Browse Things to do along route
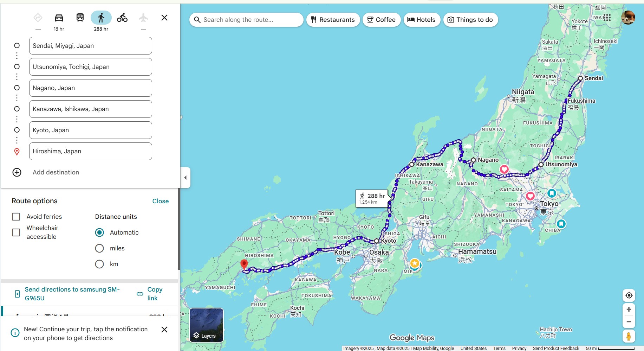Image resolution: width=644 pixels, height=351 pixels. click(x=470, y=20)
